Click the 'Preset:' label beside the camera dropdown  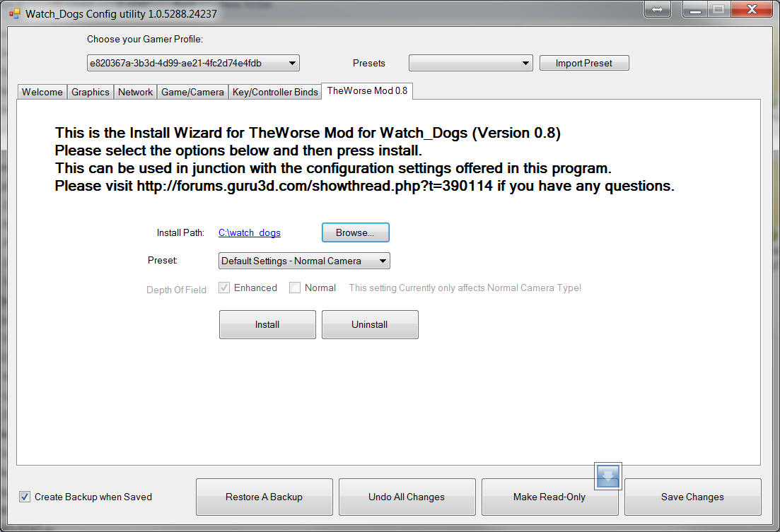point(163,260)
